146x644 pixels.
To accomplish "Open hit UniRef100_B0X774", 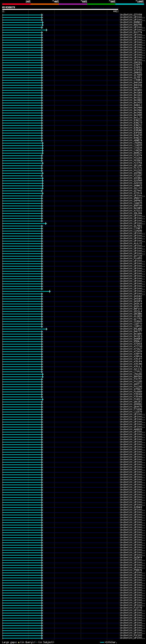I will coord(131,32).
